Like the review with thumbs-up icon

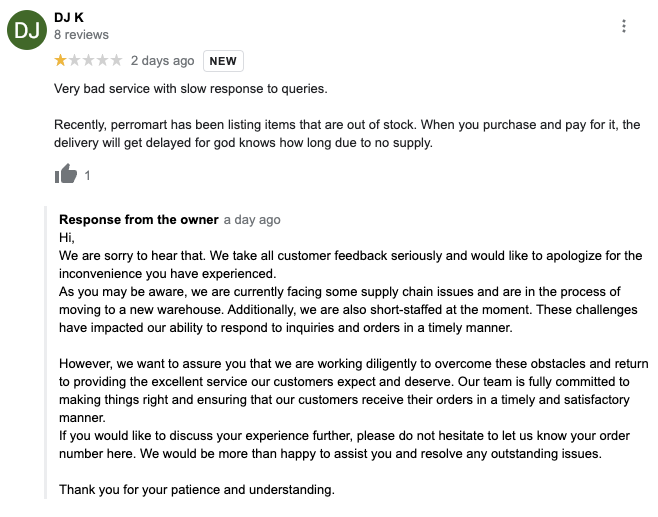[66, 174]
